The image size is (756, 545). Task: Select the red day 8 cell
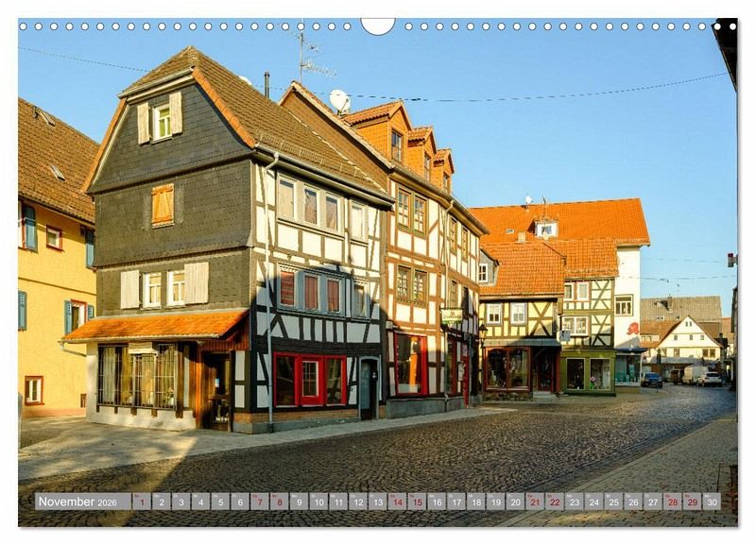280,502
